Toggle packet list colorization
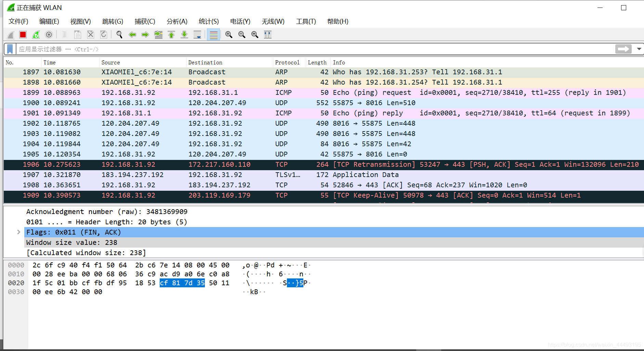 [x=213, y=35]
